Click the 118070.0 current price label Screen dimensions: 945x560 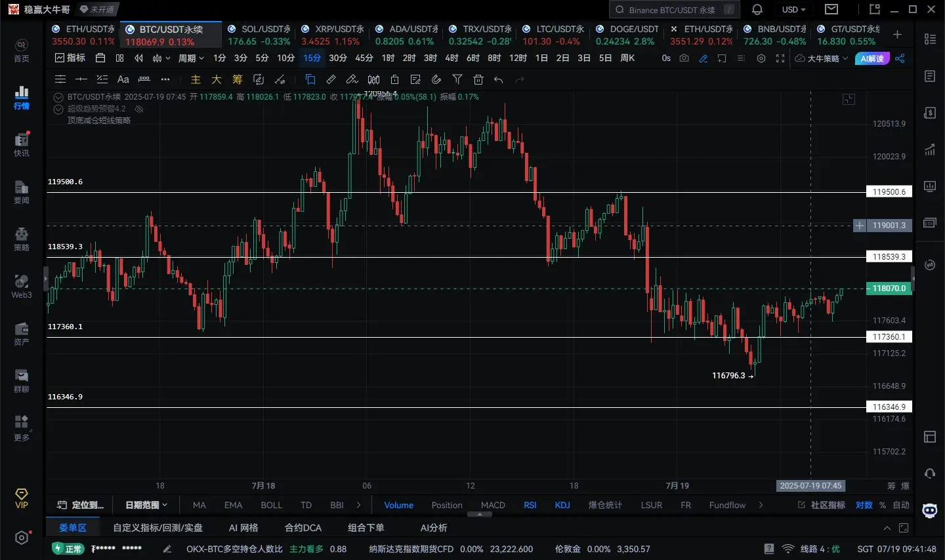click(889, 289)
